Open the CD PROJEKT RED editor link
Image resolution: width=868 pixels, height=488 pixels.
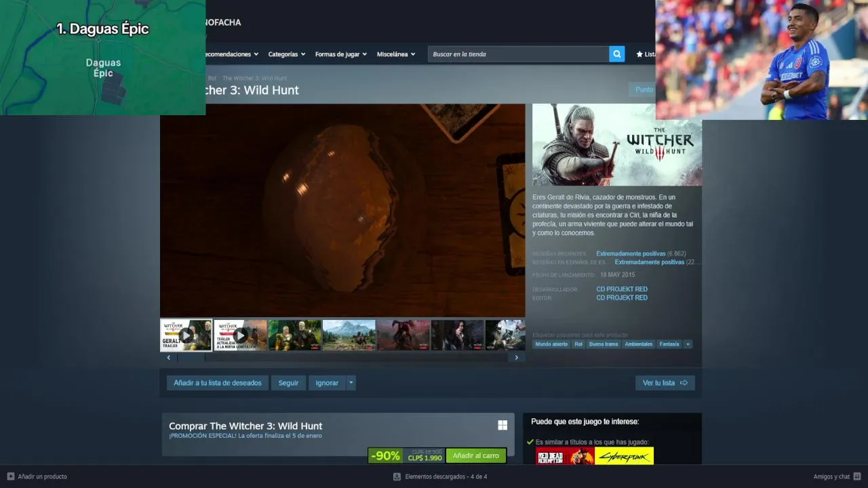(622, 298)
